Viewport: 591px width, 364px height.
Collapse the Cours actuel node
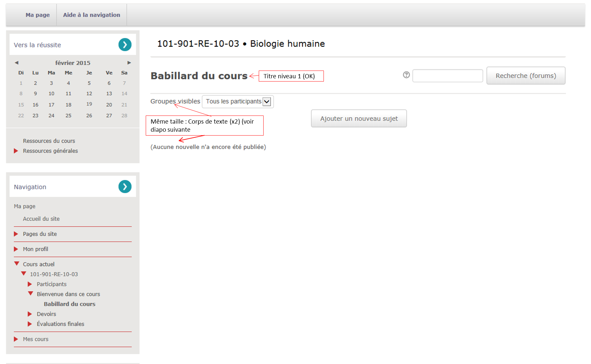pyautogui.click(x=17, y=264)
